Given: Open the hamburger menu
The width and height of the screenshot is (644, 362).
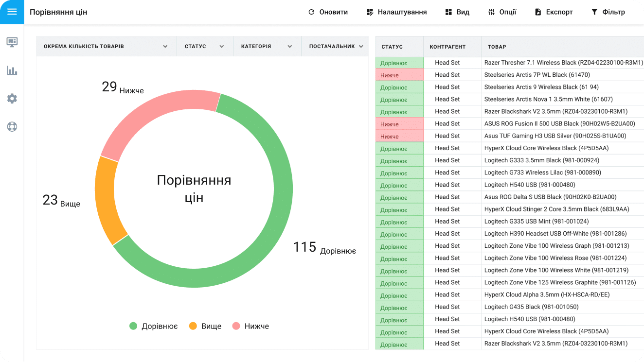Looking at the screenshot, I should pos(12,12).
